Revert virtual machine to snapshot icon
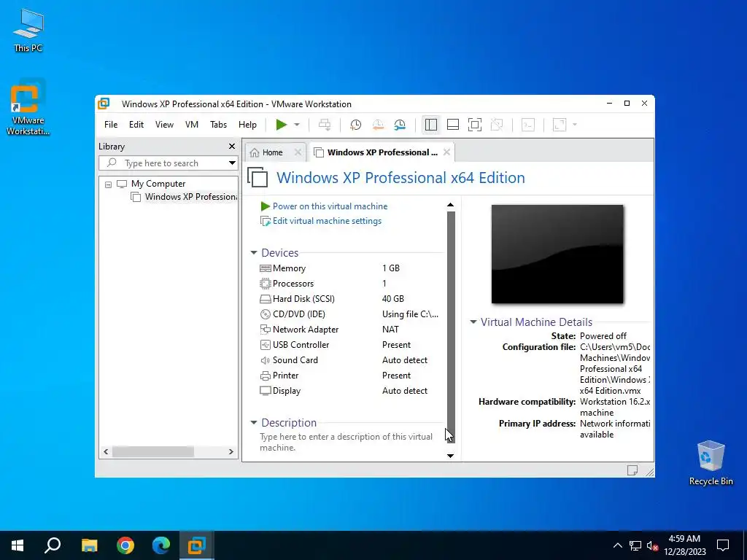Image resolution: width=747 pixels, height=560 pixels. (378, 125)
